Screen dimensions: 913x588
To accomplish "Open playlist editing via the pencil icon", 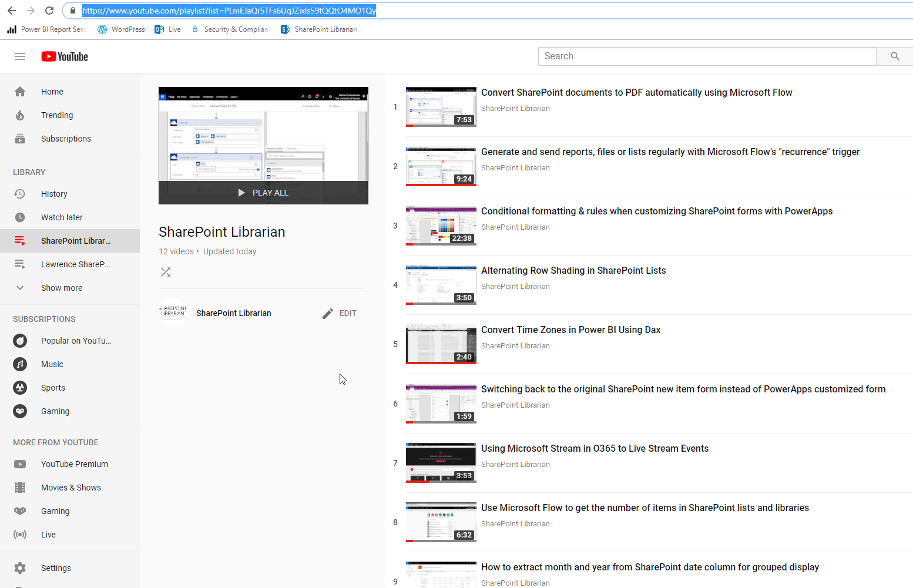I will (x=327, y=313).
